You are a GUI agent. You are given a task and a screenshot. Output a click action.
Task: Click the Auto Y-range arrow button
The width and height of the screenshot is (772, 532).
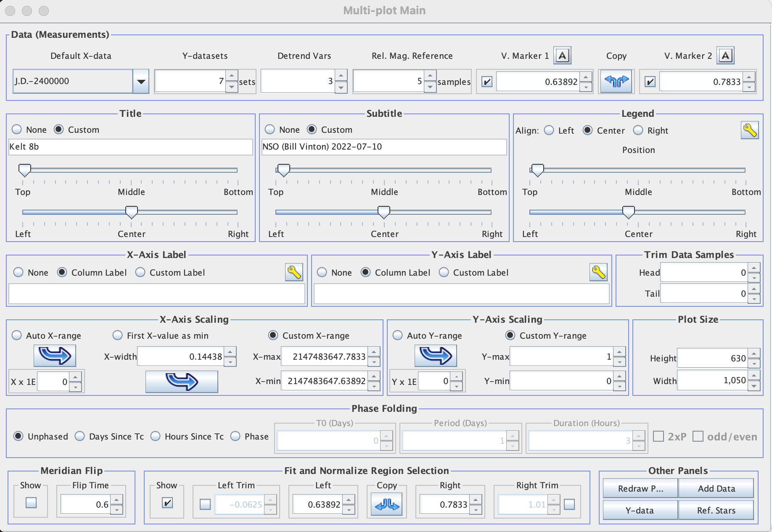(436, 356)
